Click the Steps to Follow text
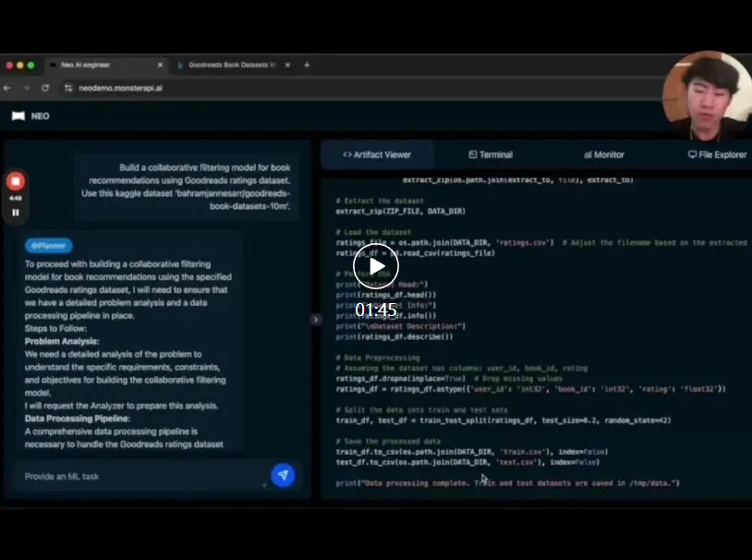Viewport: 752px width, 560px height. coord(55,328)
